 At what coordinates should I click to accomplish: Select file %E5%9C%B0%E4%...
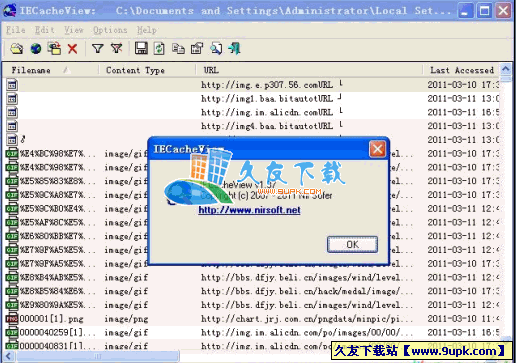point(57,209)
